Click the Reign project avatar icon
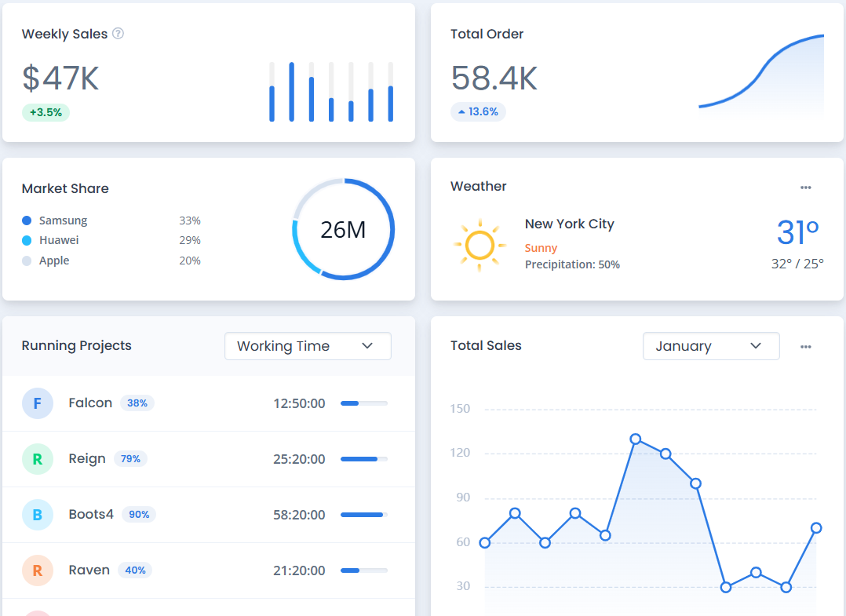The image size is (846, 616). pyautogui.click(x=38, y=459)
